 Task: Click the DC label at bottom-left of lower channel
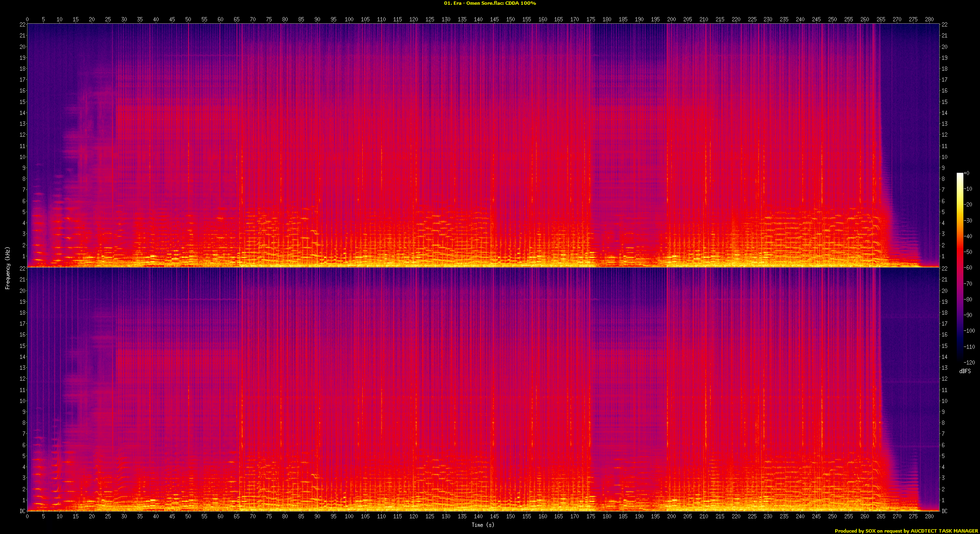pos(22,511)
